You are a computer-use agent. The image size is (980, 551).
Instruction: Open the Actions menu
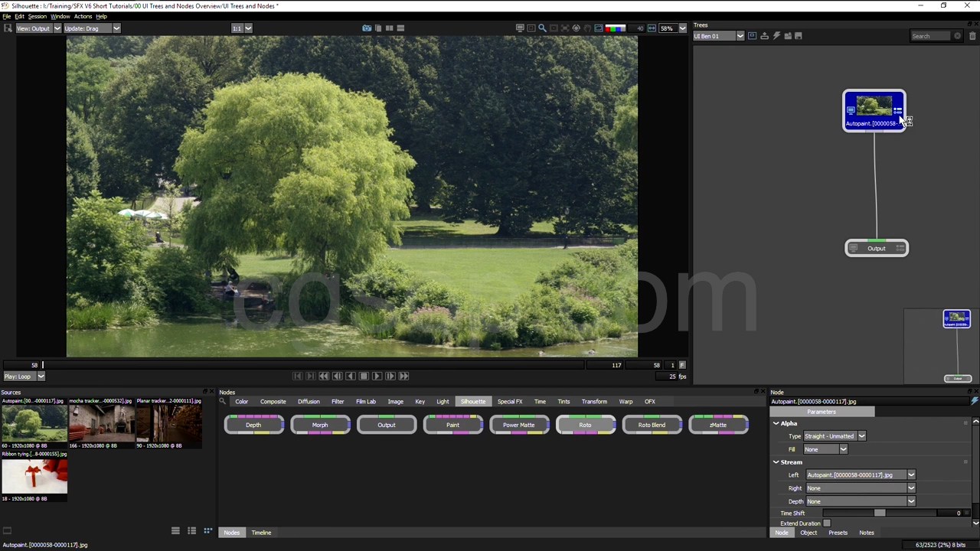pos(83,16)
